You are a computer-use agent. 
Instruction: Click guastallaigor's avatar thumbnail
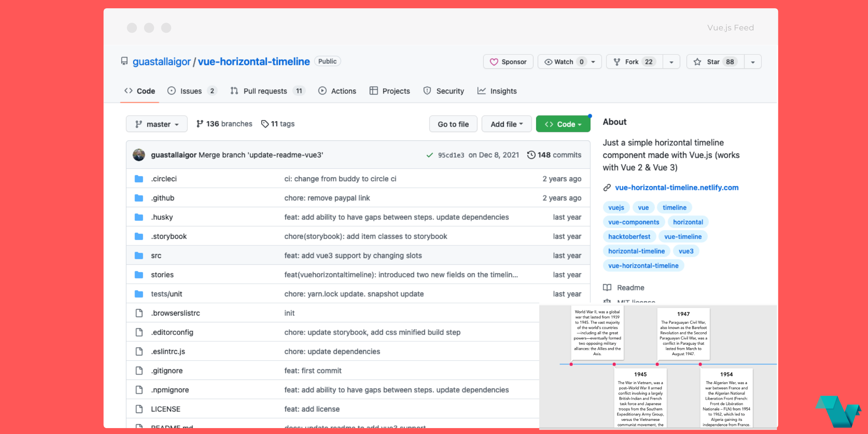[139, 155]
